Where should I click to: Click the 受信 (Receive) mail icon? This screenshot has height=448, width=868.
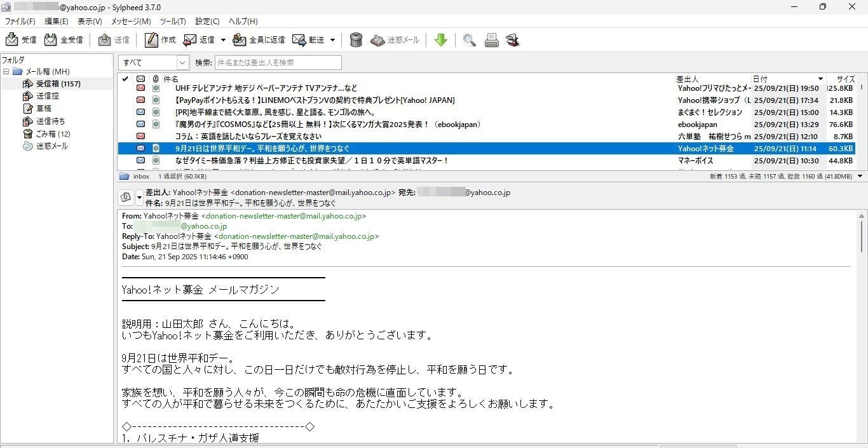click(12, 40)
